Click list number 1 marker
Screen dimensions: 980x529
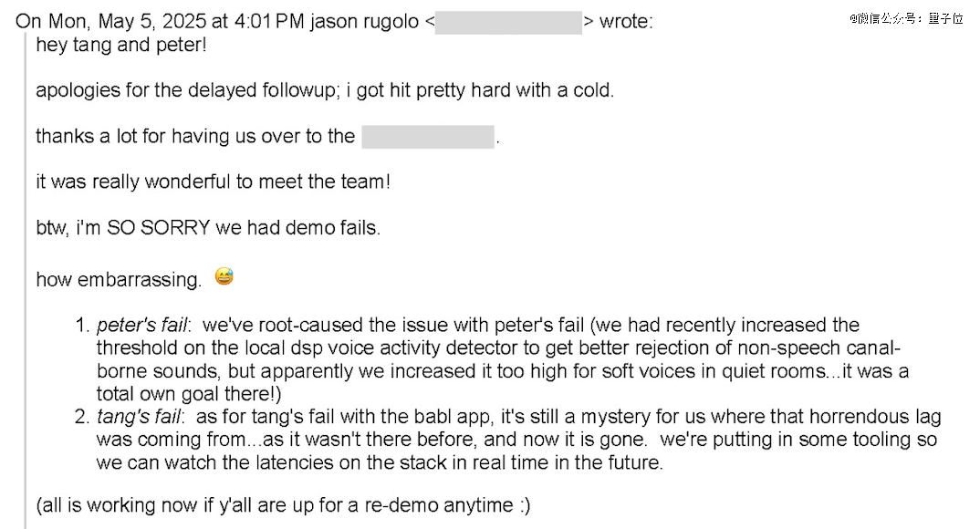click(82, 325)
